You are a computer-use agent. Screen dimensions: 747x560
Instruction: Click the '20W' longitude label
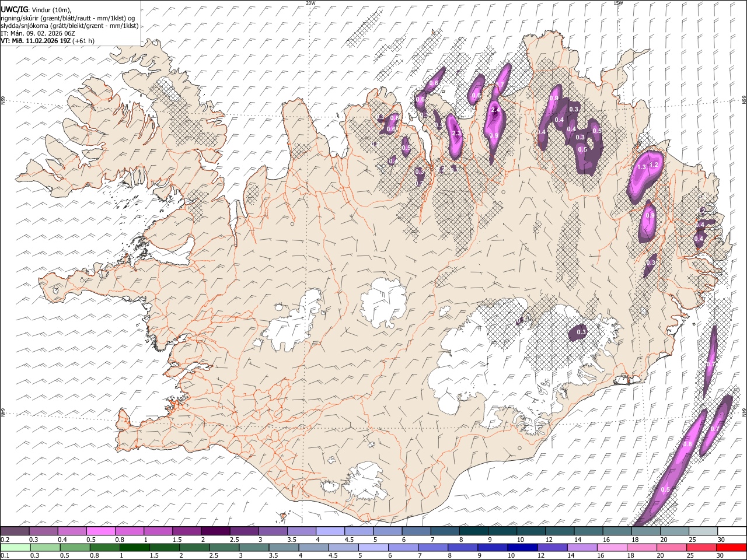point(310,3)
